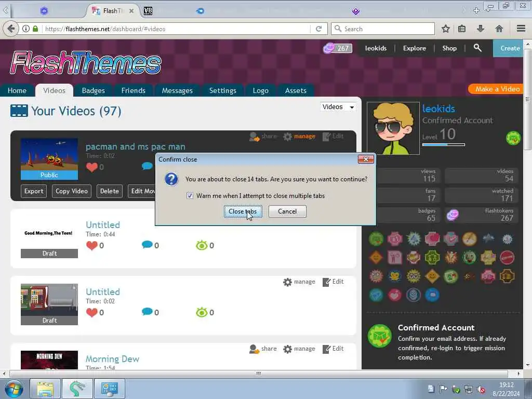Confirm with Close tabs button
Viewport: 532px width, 399px height.
[243, 211]
